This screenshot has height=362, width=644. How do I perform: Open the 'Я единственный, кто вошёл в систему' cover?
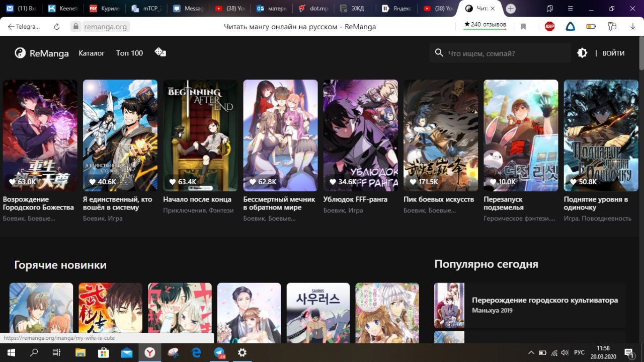120,135
